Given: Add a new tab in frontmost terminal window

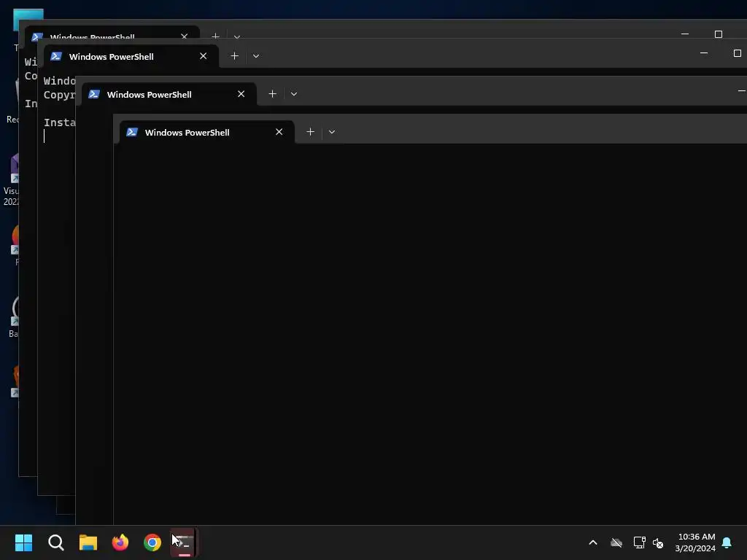Looking at the screenshot, I should pos(310,132).
